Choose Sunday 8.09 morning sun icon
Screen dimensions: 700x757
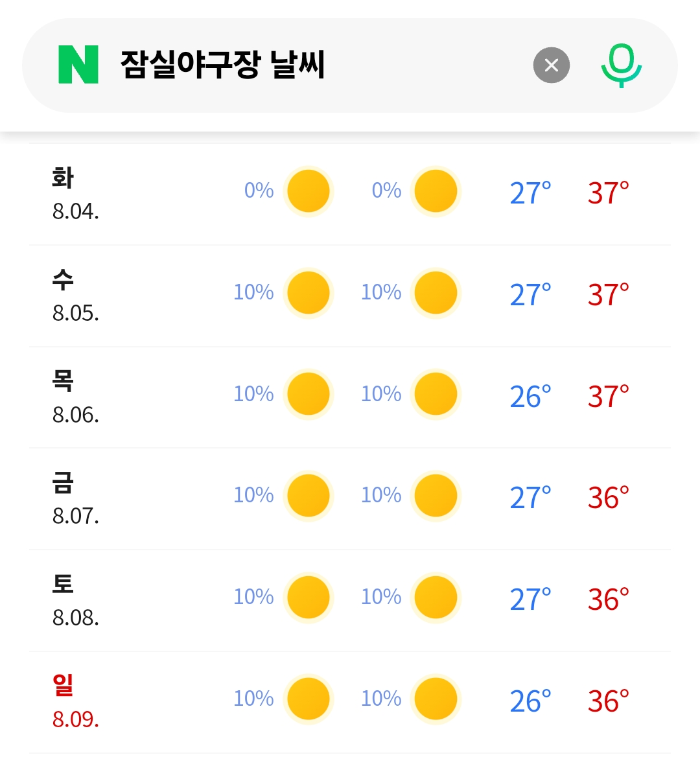pyautogui.click(x=309, y=699)
